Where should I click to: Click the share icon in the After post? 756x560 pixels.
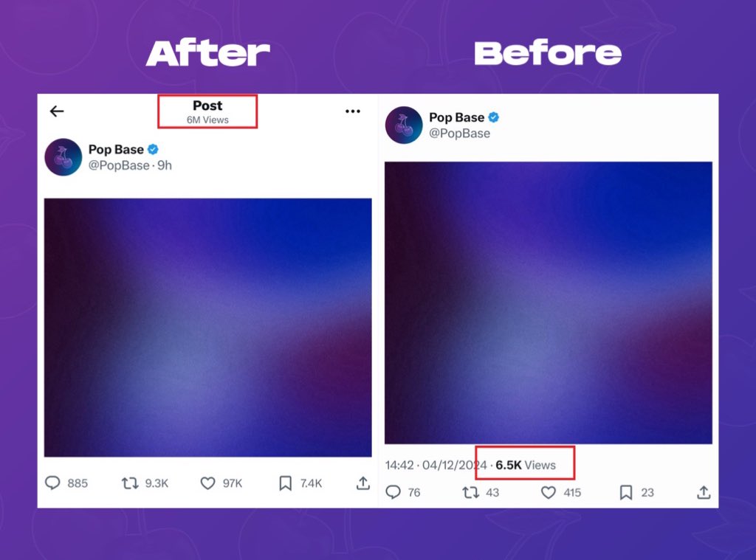pyautogui.click(x=363, y=483)
